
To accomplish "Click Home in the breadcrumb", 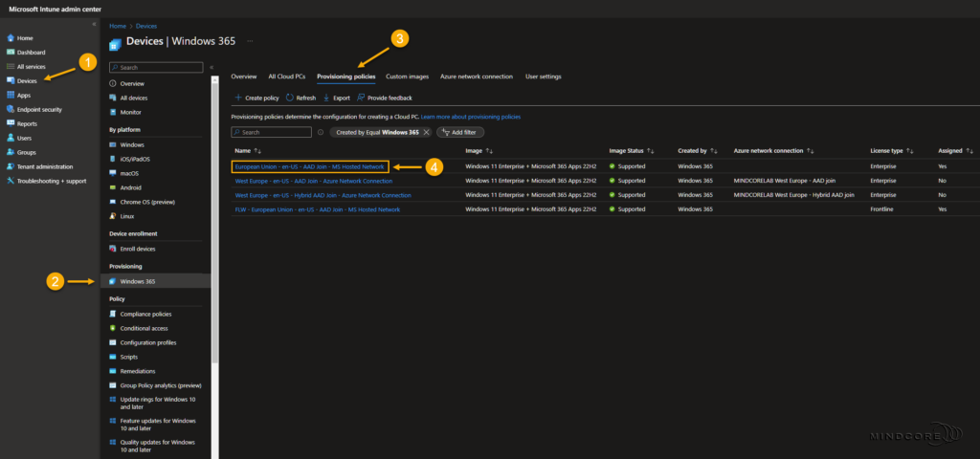I will tap(117, 26).
